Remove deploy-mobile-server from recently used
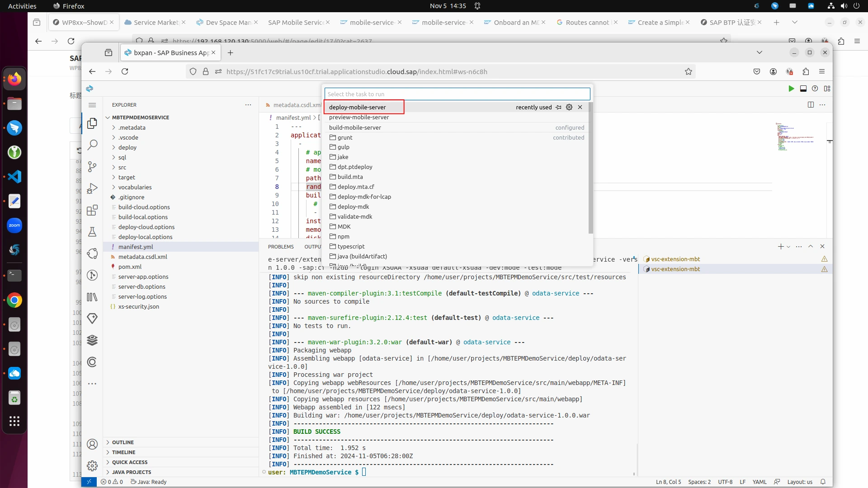 click(580, 107)
